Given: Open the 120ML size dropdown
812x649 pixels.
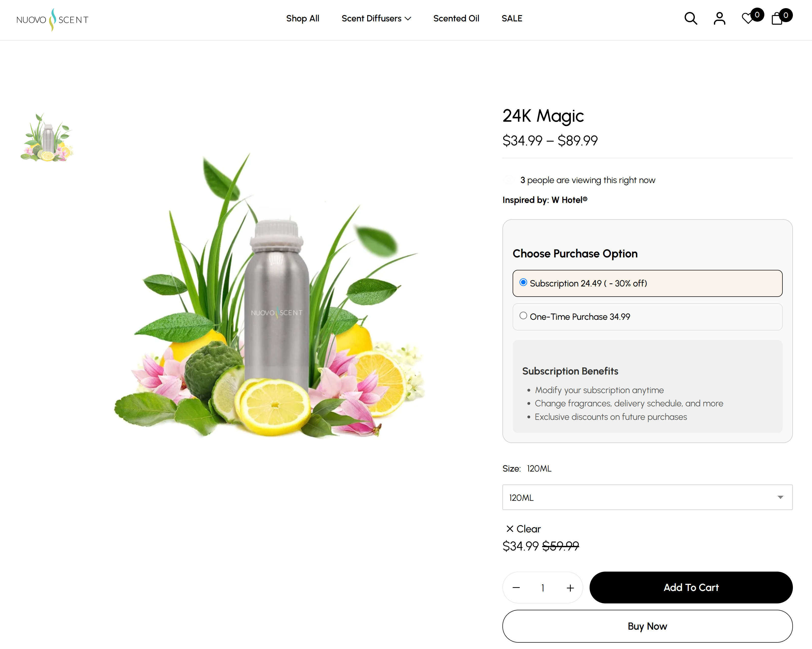Looking at the screenshot, I should (x=647, y=497).
